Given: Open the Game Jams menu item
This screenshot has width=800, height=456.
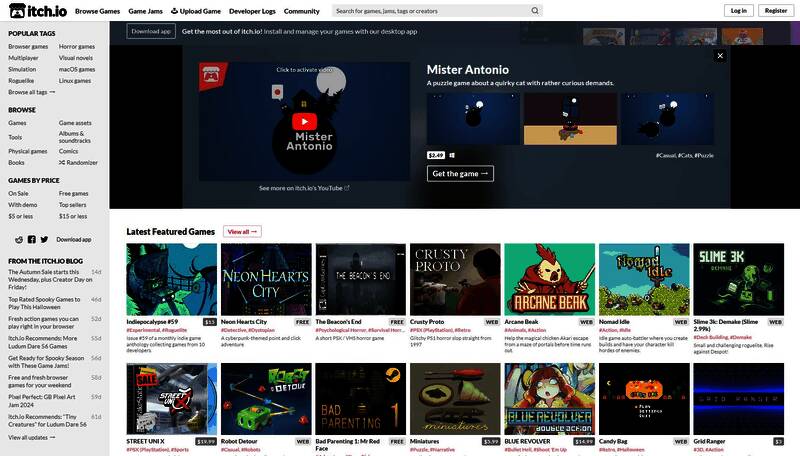Looking at the screenshot, I should click(x=145, y=11).
